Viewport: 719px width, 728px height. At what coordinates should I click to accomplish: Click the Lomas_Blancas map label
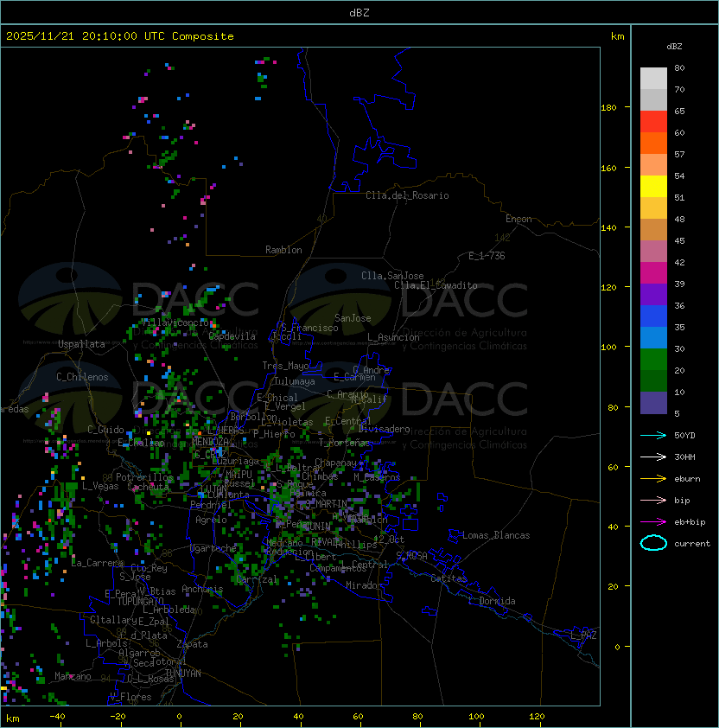click(496, 535)
